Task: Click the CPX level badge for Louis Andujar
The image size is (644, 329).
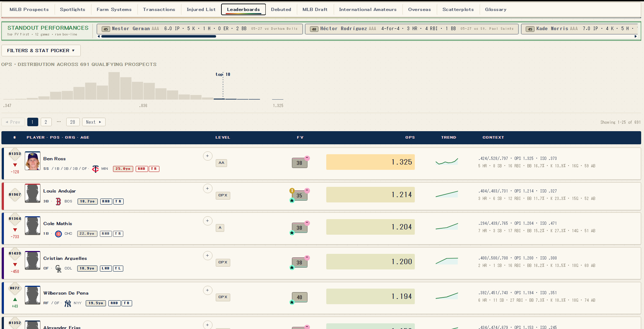Action: (x=223, y=195)
